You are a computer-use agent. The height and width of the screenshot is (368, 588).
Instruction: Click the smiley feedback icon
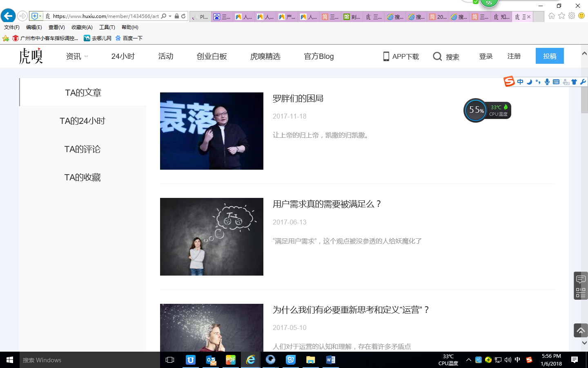coord(581,16)
